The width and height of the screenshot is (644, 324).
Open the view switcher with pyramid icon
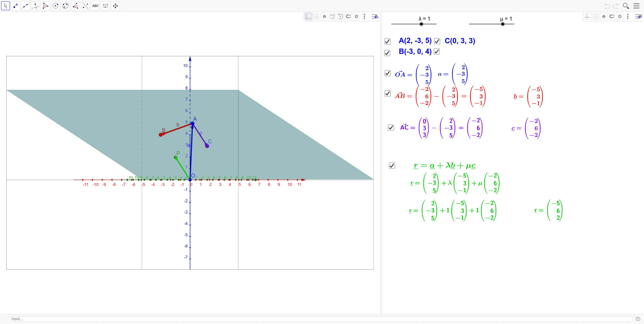tap(375, 16)
